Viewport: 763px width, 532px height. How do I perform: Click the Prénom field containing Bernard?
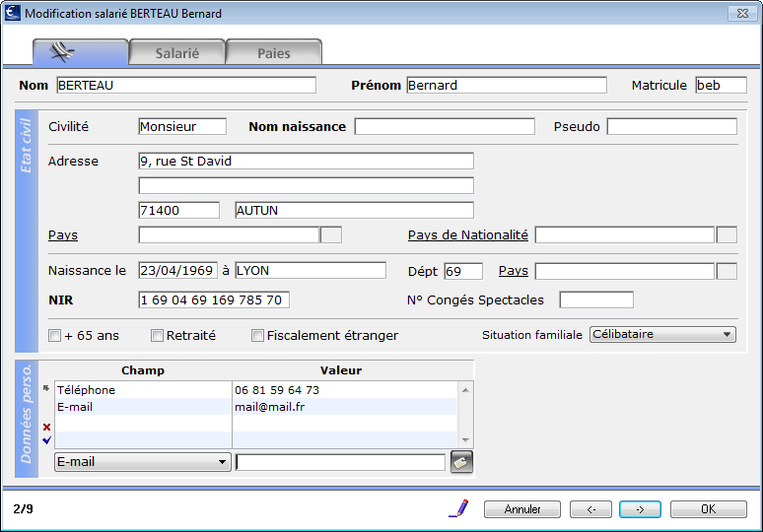(507, 85)
